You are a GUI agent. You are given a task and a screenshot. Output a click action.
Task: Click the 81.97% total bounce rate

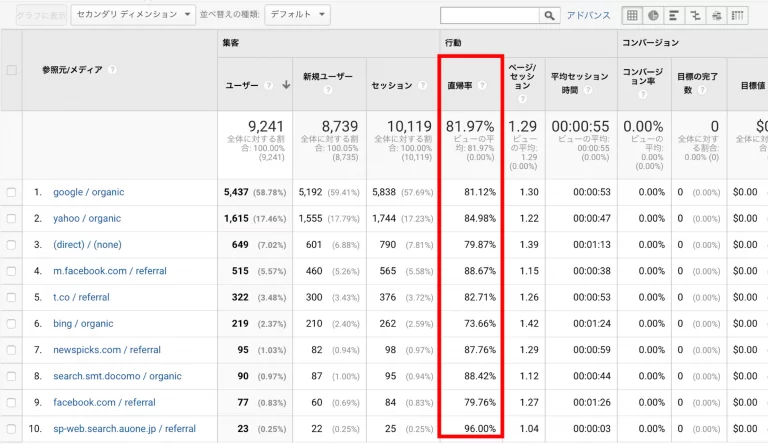[470, 126]
